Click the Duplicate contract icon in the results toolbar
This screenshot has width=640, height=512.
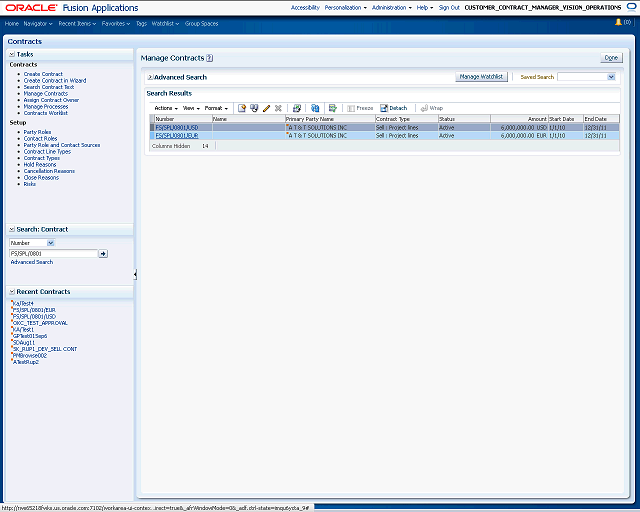[254, 108]
